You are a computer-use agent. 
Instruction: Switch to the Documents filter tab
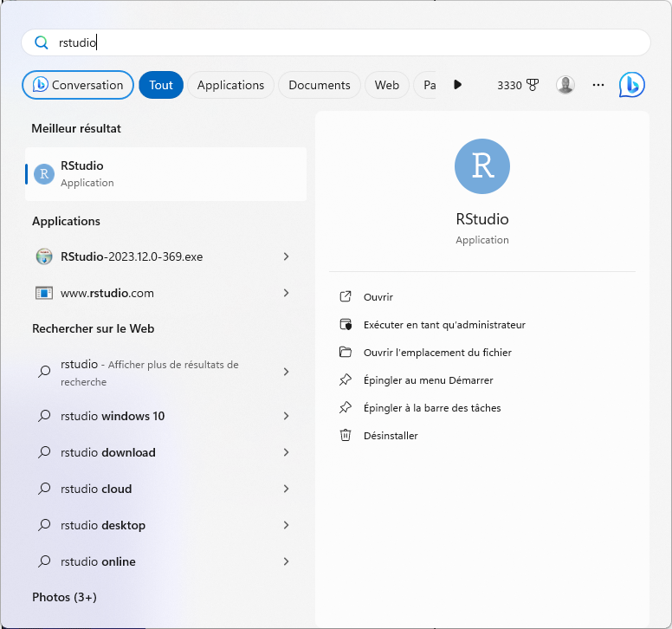click(x=320, y=85)
